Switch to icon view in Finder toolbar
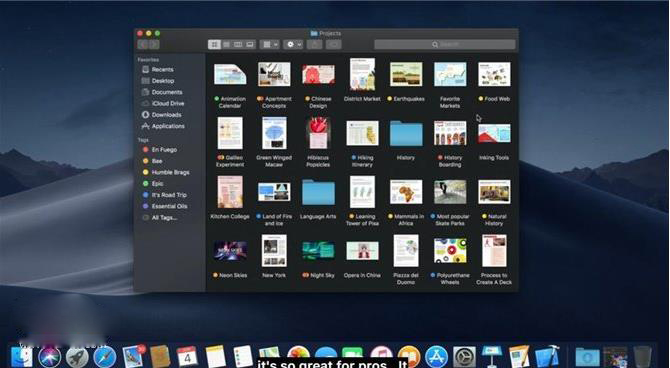This screenshot has width=670, height=368. point(214,44)
